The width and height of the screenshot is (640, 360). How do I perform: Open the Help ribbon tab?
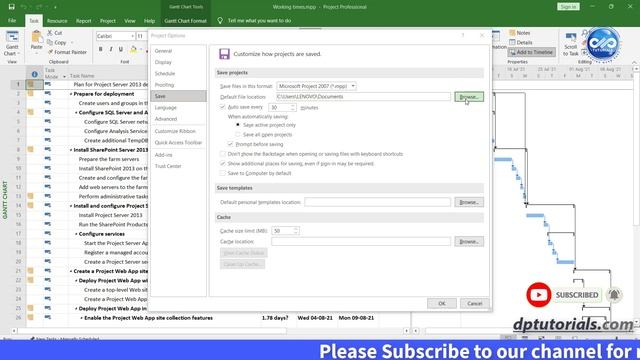(x=149, y=21)
